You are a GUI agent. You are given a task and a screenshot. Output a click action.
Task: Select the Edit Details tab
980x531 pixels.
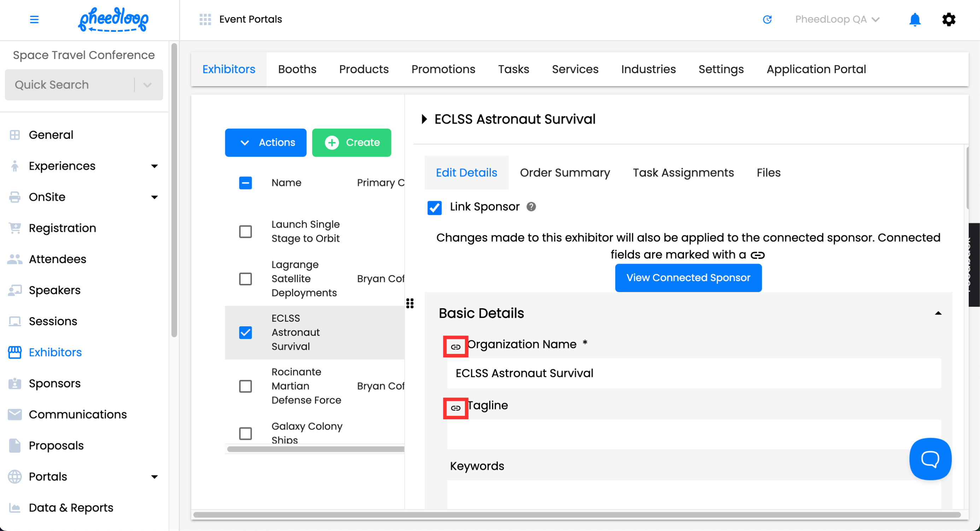coord(466,173)
